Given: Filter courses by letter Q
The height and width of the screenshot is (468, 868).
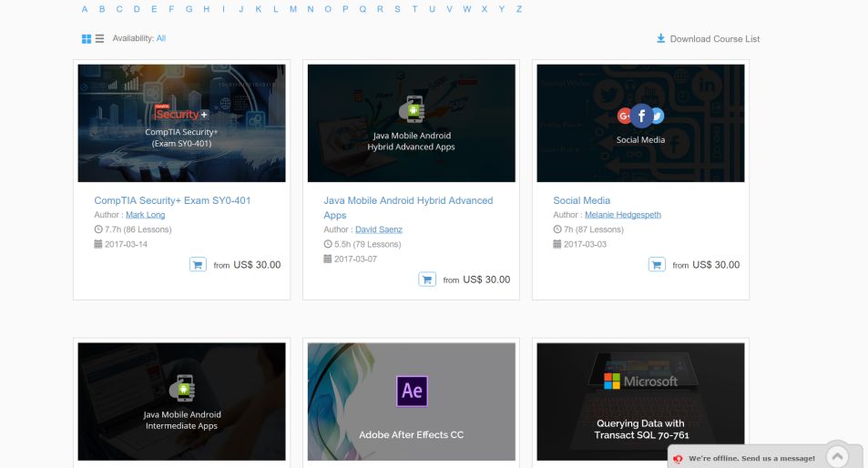Looking at the screenshot, I should [363, 9].
